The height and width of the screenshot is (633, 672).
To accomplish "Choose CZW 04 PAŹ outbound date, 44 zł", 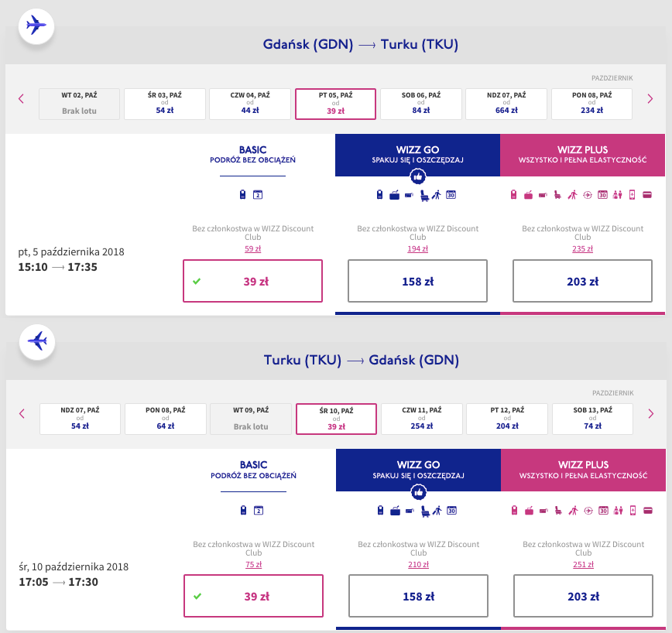I will tap(250, 104).
